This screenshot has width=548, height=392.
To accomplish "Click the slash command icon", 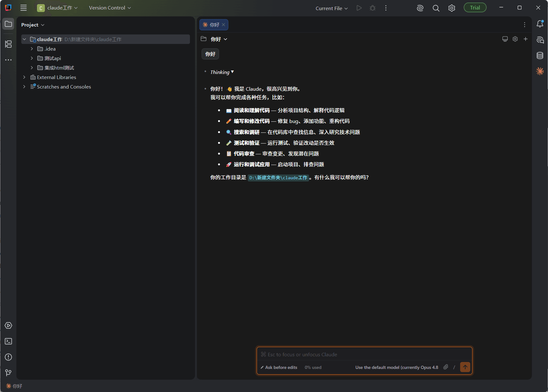I will pyautogui.click(x=454, y=367).
